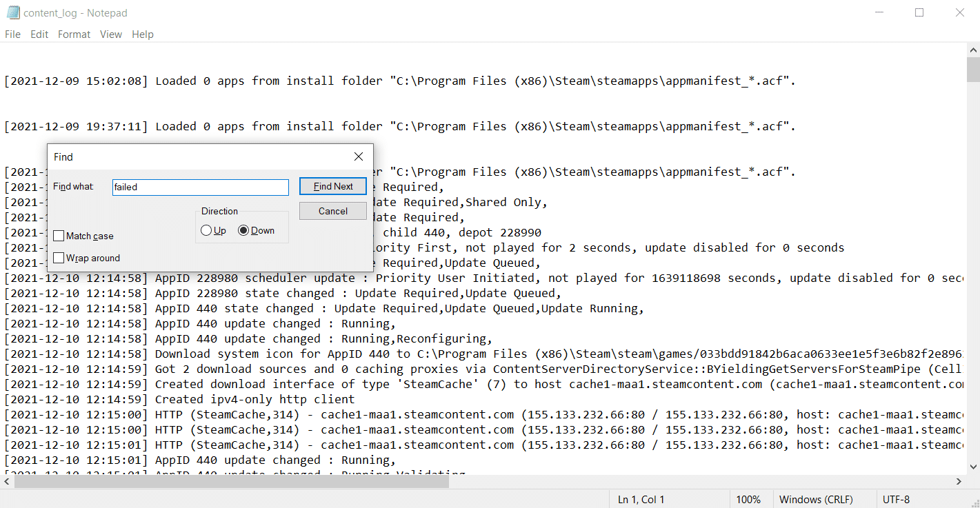Viewport: 980px width, 508px height.
Task: Click the 19:37:11 'Loaded 0 apps' log line
Action: (400, 127)
